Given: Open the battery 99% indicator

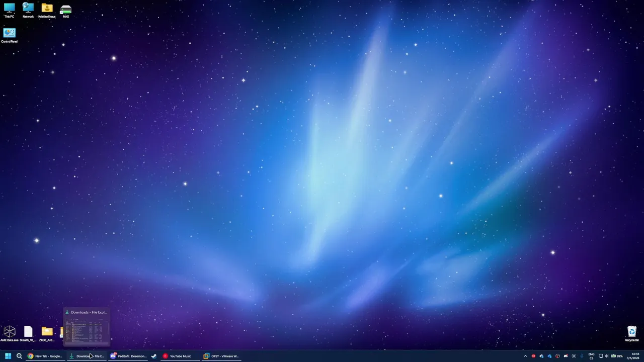Looking at the screenshot, I should point(617,356).
